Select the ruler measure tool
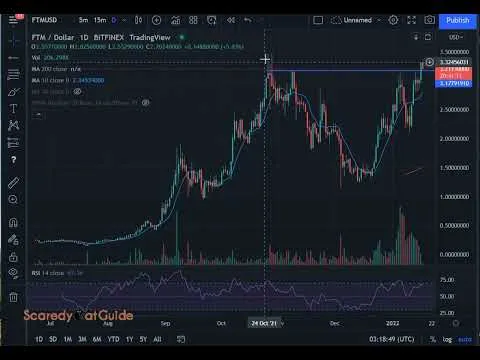This screenshot has width=480, height=360. pos(13,182)
